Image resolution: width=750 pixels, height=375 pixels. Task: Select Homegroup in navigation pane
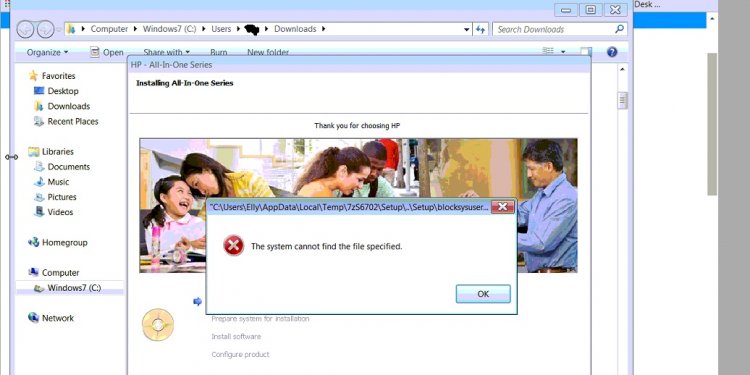pyautogui.click(x=65, y=243)
